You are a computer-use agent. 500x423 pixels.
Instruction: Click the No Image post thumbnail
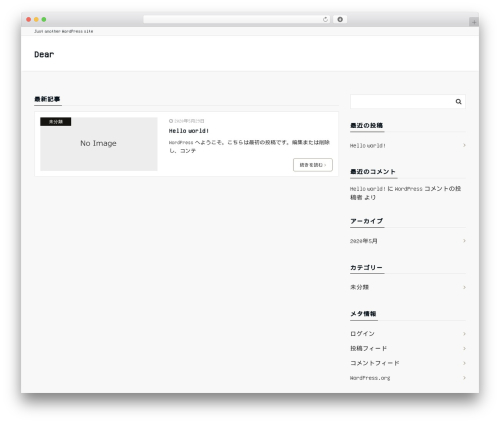pos(99,144)
